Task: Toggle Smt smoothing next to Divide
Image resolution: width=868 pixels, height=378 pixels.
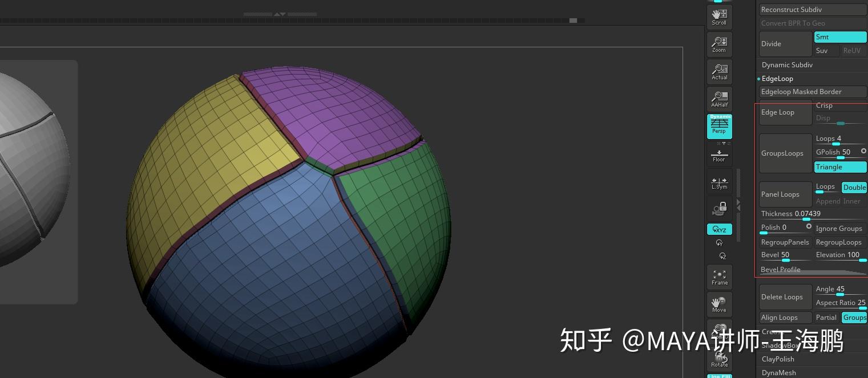Action: tap(839, 36)
